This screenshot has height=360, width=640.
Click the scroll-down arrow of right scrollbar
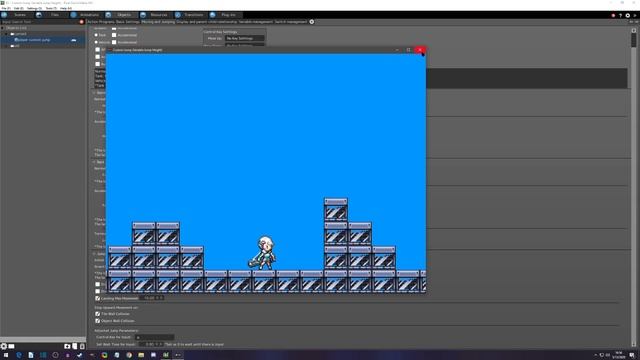[633, 344]
